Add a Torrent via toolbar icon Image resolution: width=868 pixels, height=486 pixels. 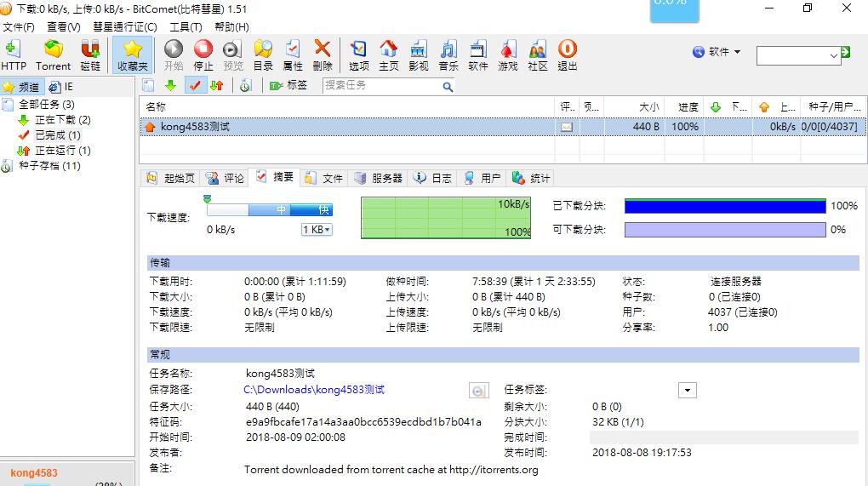point(53,55)
